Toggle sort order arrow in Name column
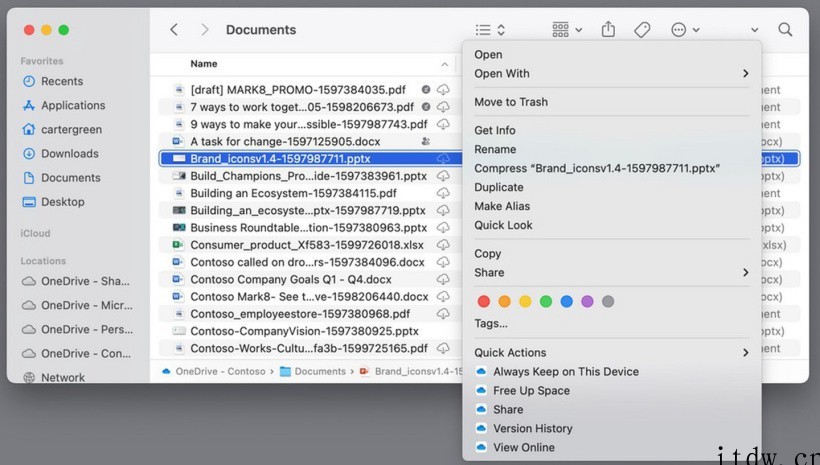This screenshot has width=820, height=465. point(445,64)
